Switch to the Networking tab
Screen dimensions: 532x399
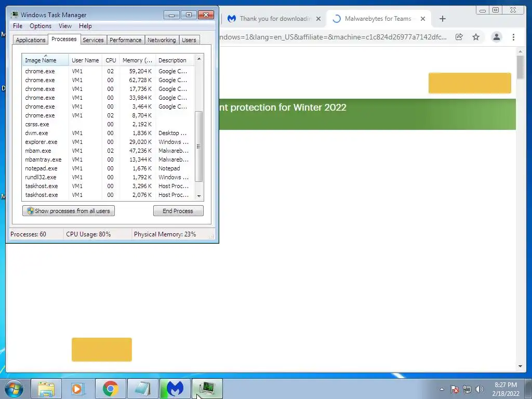(x=162, y=40)
